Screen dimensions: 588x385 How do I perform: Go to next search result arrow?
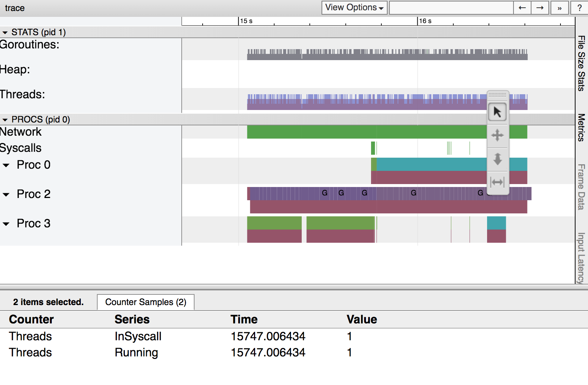(x=540, y=8)
